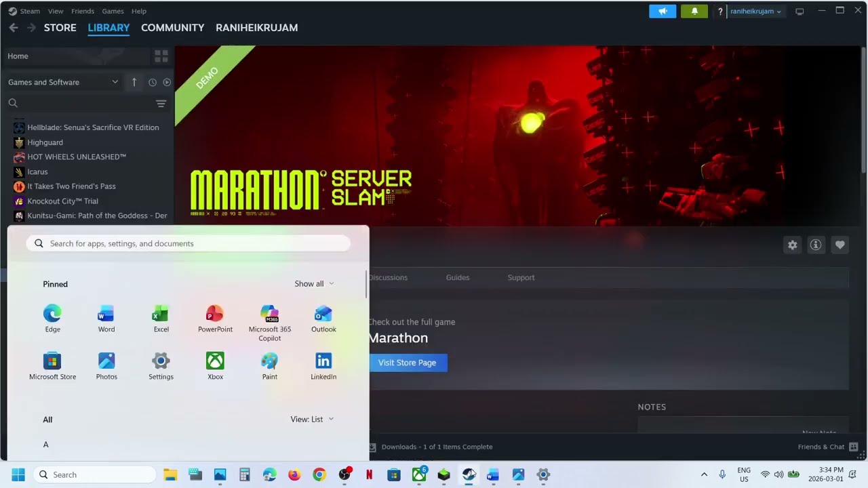This screenshot has height=488, width=868.
Task: Open Steam help question mark
Action: (720, 12)
